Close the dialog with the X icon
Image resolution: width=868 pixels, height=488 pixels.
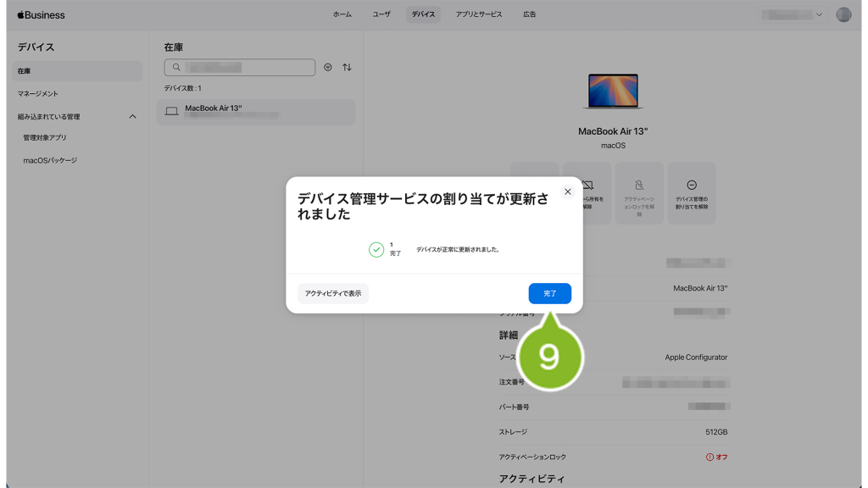coord(568,191)
